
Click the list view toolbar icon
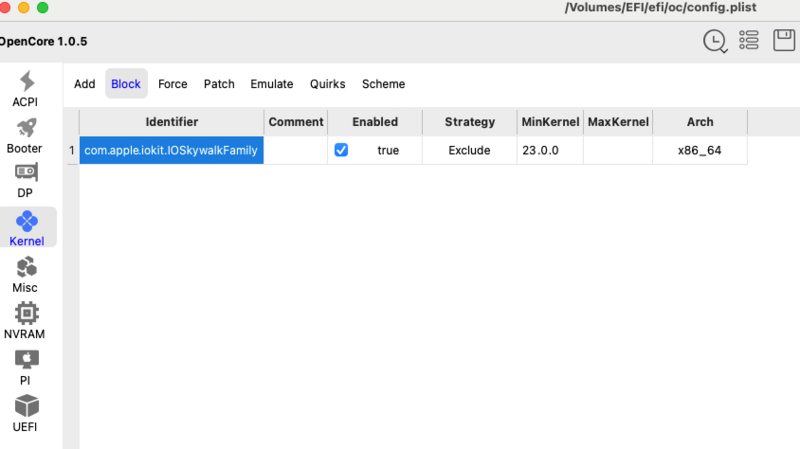tap(749, 40)
